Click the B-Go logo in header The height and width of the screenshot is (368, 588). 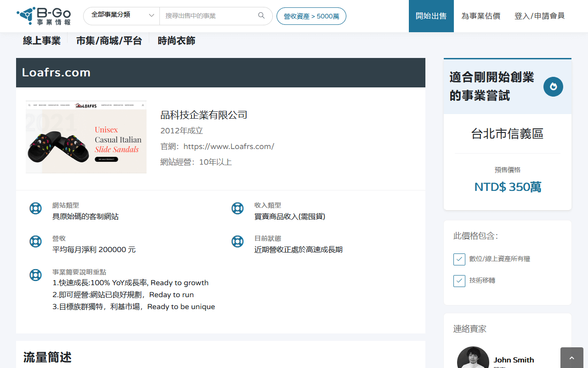click(x=44, y=16)
